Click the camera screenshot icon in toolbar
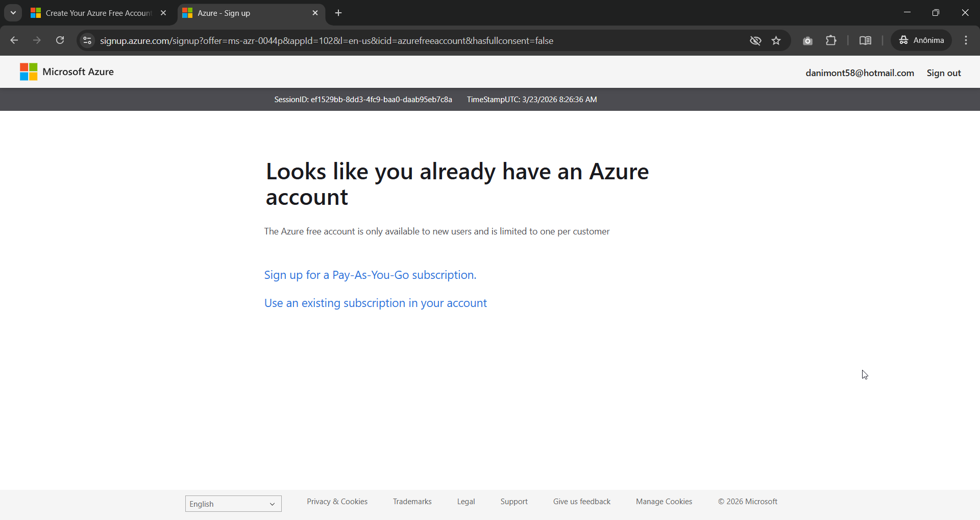The height and width of the screenshot is (520, 980). coord(807,40)
